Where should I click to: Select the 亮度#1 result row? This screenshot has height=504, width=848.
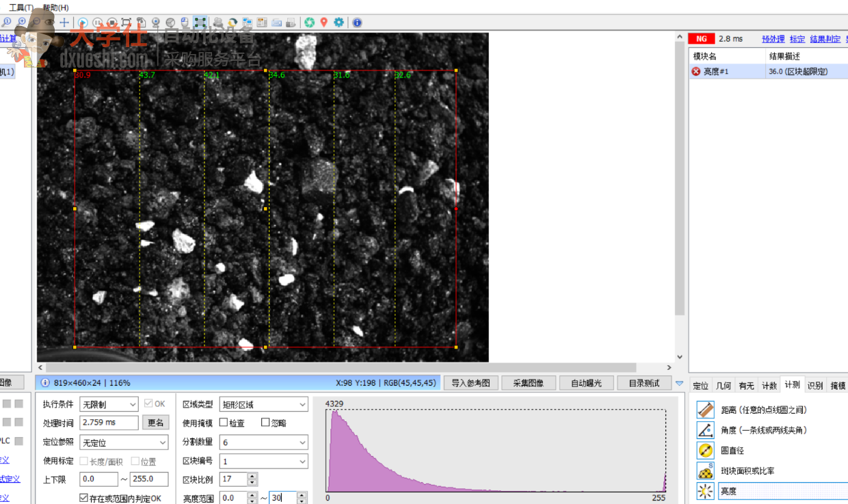pyautogui.click(x=768, y=71)
